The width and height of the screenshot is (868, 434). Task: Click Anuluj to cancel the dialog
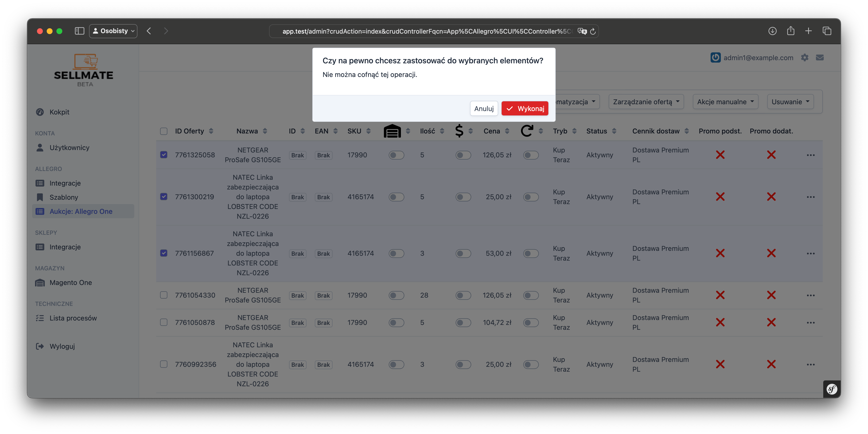(x=484, y=109)
